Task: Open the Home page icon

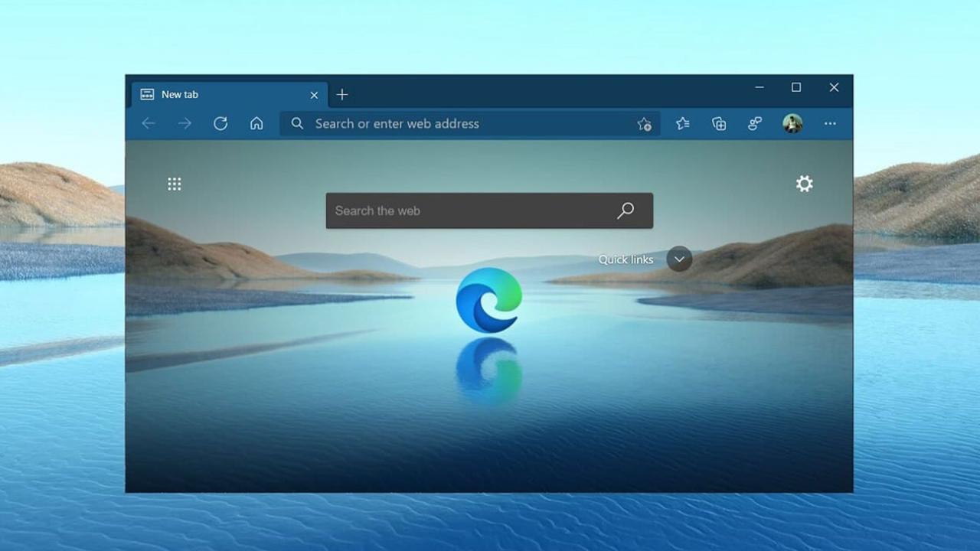Action: point(256,123)
